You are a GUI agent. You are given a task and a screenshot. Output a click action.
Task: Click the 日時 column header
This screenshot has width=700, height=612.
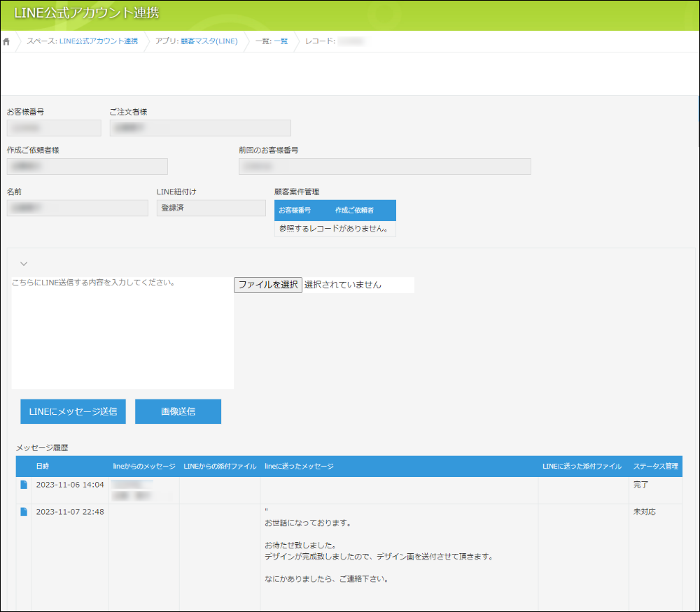tap(43, 466)
